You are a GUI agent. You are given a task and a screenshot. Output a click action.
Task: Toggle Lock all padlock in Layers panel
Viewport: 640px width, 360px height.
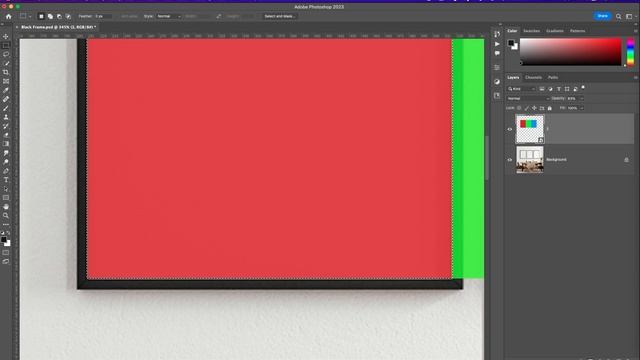click(550, 108)
